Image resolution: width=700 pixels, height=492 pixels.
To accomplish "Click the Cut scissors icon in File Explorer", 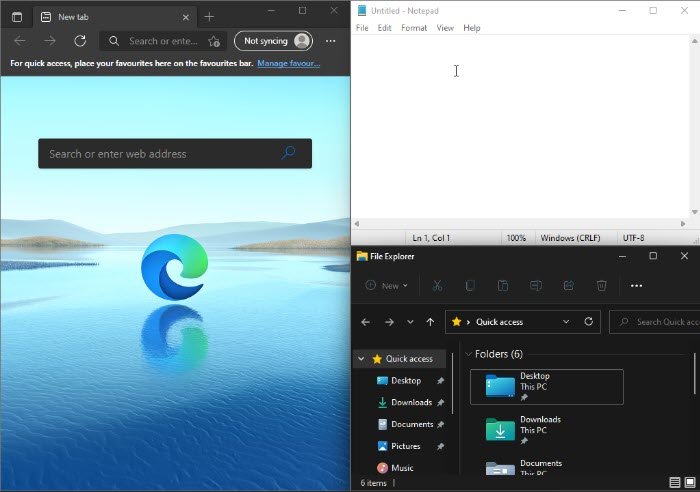I will click(x=438, y=286).
